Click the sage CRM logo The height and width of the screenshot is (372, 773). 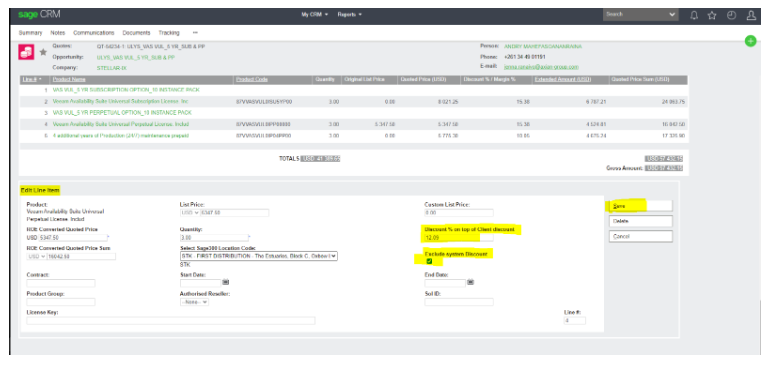pyautogui.click(x=39, y=14)
